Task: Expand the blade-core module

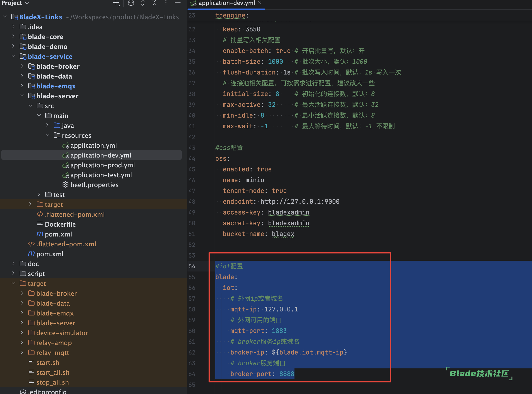Action: click(13, 37)
